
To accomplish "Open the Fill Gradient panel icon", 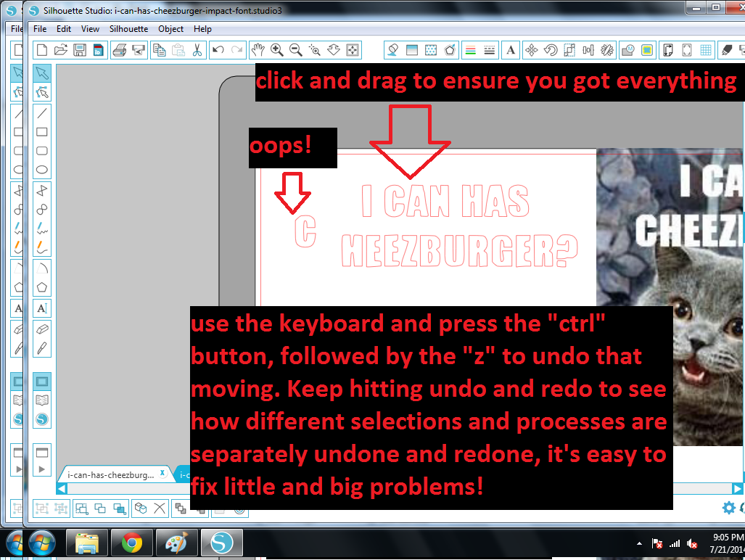I will point(412,50).
